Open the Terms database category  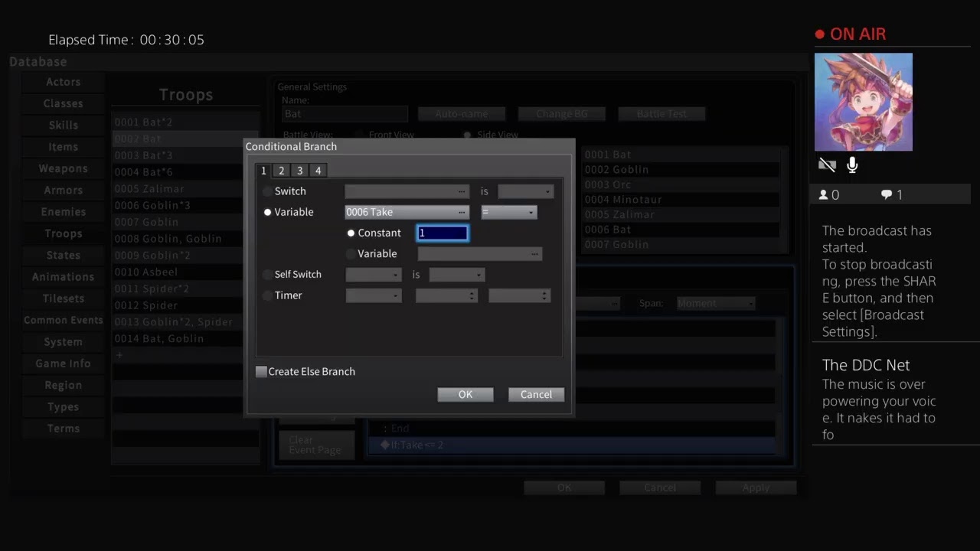tap(64, 429)
